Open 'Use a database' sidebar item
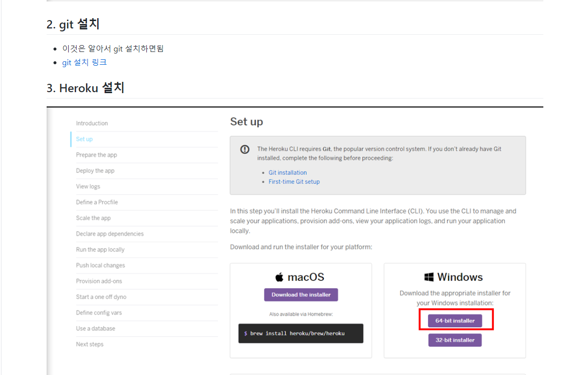 (96, 328)
